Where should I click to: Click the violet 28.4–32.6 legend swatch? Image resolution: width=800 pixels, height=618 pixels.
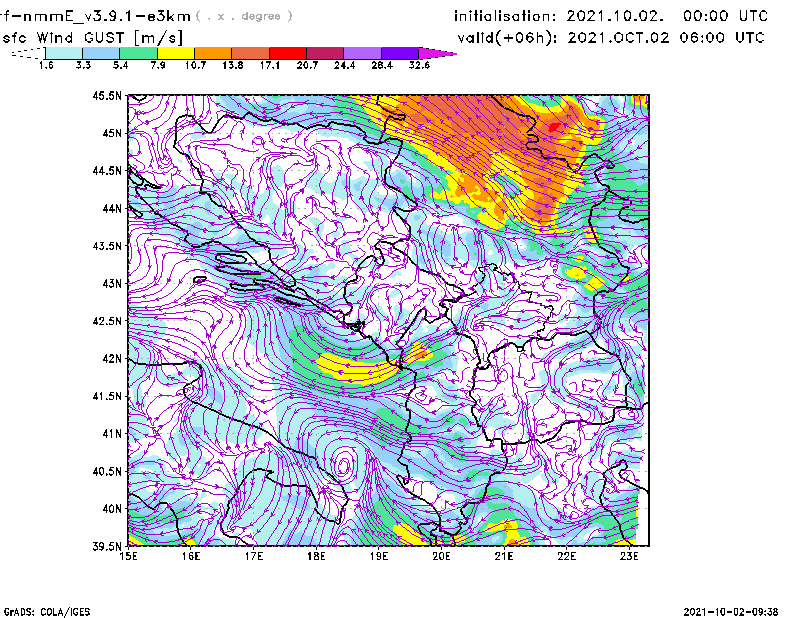tap(399, 53)
